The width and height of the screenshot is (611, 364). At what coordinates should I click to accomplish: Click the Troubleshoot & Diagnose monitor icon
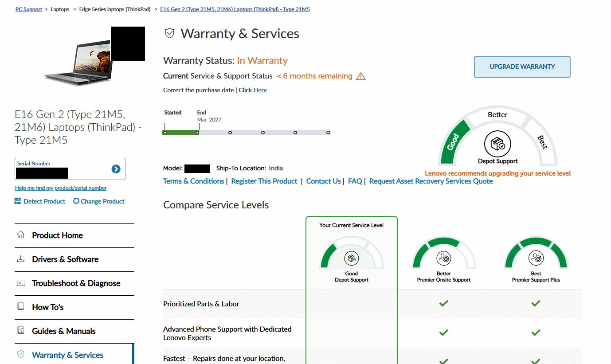click(x=20, y=283)
